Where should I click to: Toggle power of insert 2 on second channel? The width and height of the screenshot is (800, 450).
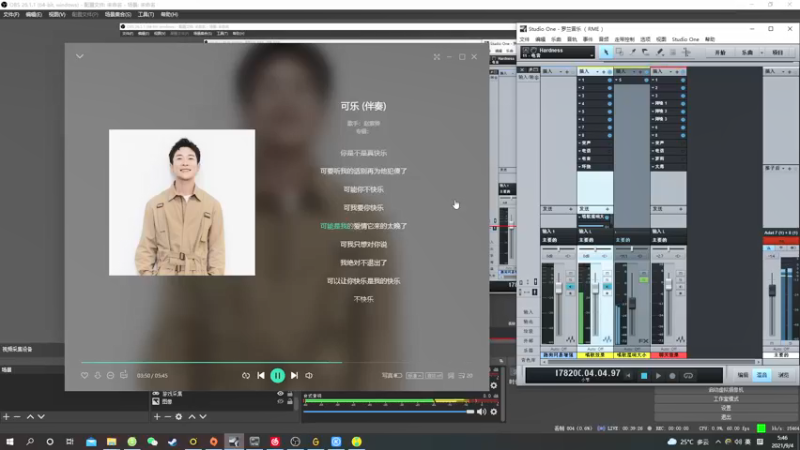point(609,88)
